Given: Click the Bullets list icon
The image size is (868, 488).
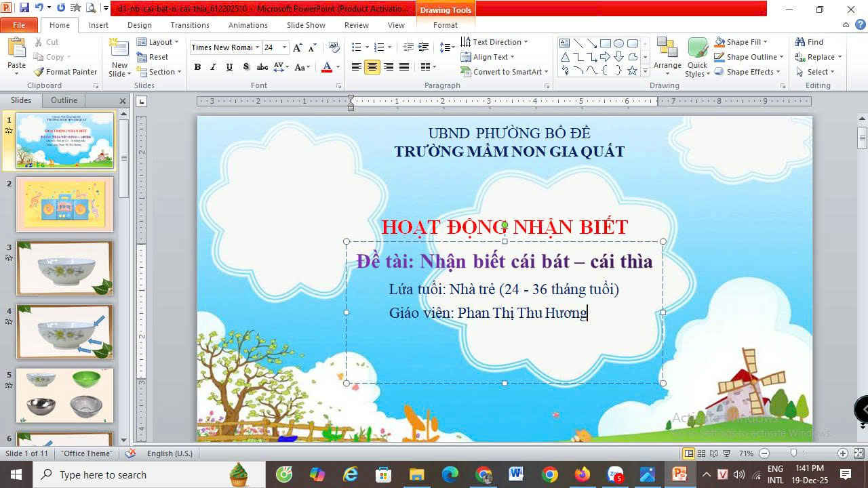Looking at the screenshot, I should pyautogui.click(x=357, y=47).
